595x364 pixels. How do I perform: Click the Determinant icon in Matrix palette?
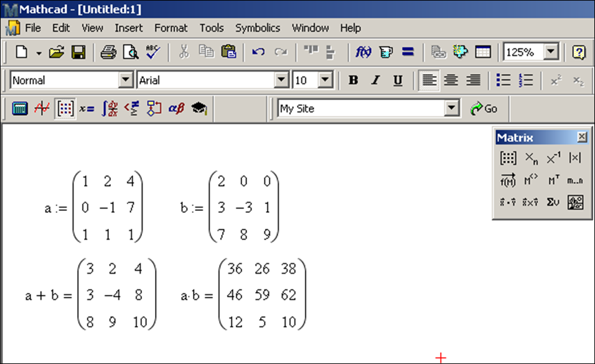click(x=575, y=159)
